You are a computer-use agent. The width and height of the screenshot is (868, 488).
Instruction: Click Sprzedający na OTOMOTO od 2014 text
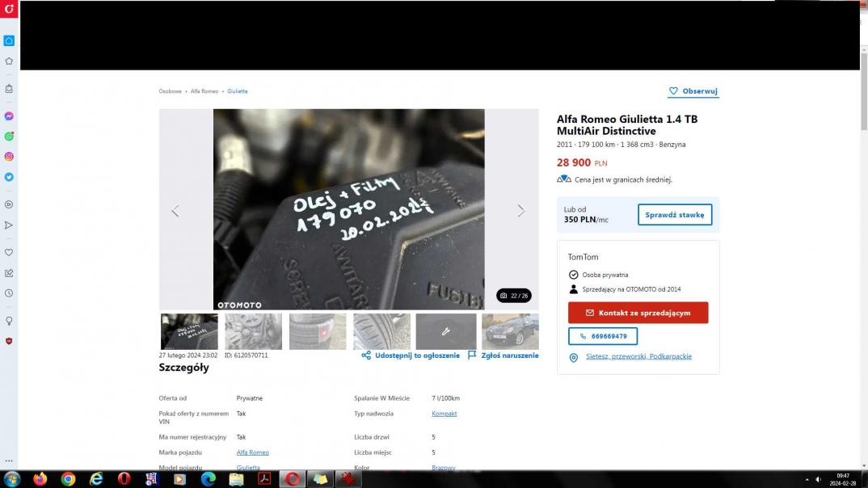(x=631, y=289)
